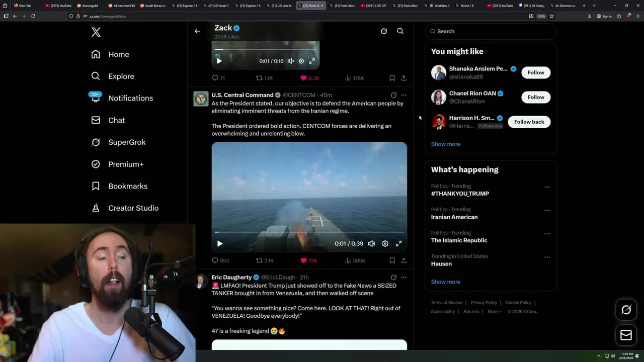View analytics of the 178K views post
This screenshot has width=644, height=362.
pyautogui.click(x=354, y=78)
